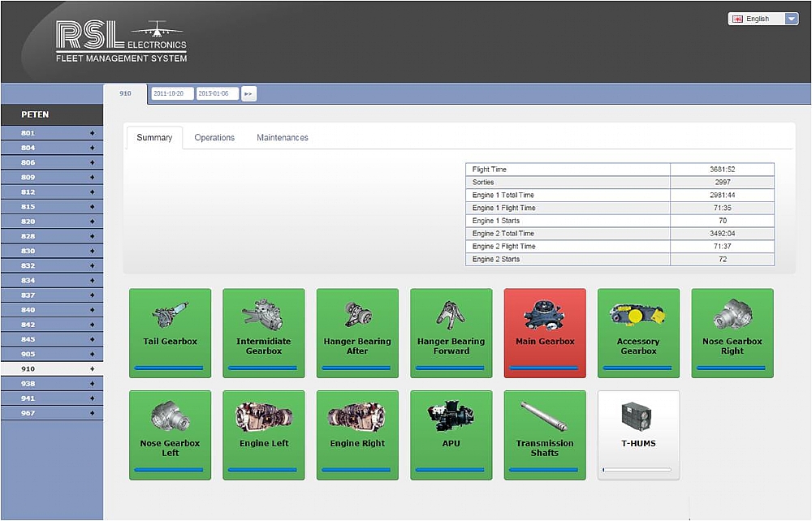Click the Main Gearbox blue progress bar

click(x=544, y=368)
